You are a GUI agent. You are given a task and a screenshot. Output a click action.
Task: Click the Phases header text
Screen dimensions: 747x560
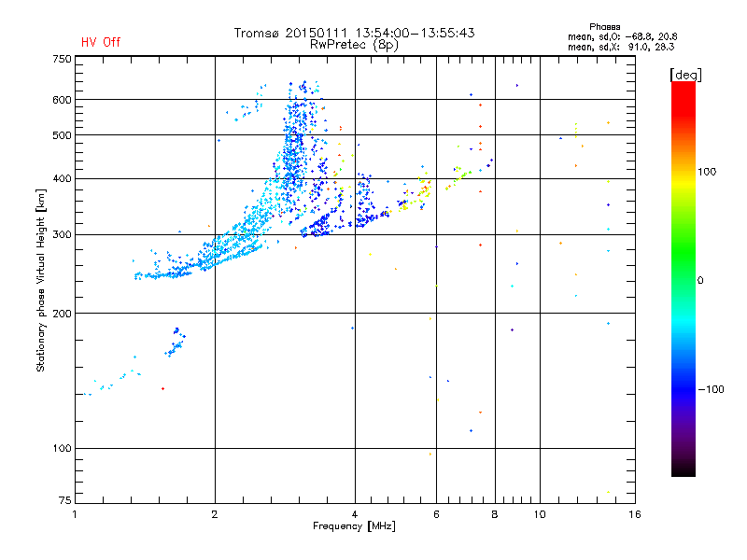pyautogui.click(x=604, y=27)
